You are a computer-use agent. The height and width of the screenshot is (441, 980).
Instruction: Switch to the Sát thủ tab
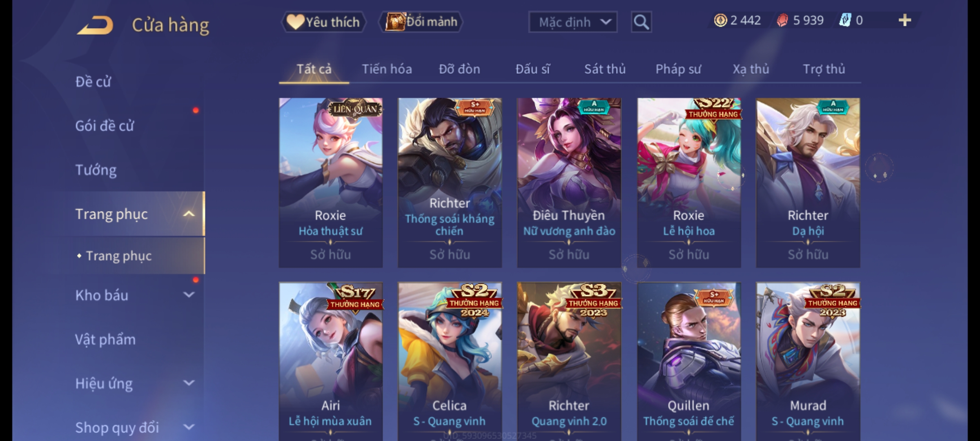pos(605,69)
